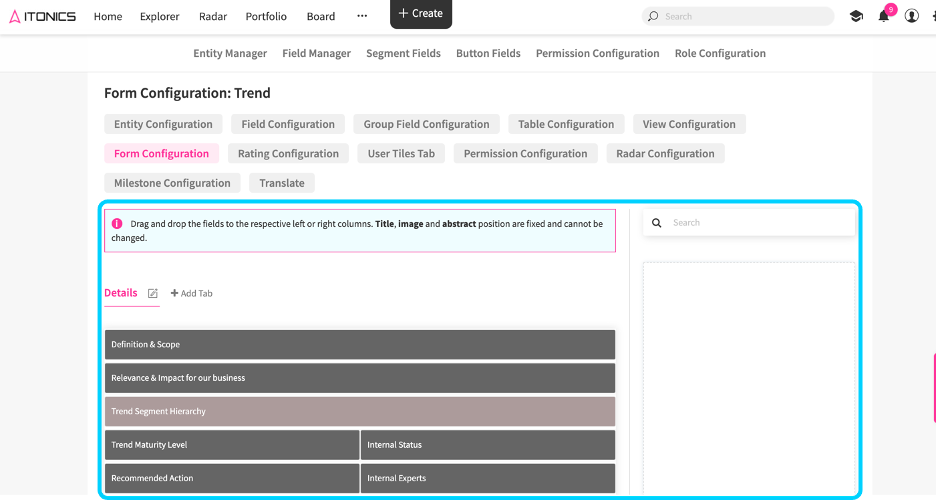Click the pink info icon in notice
This screenshot has height=500, width=936.
tap(117, 224)
